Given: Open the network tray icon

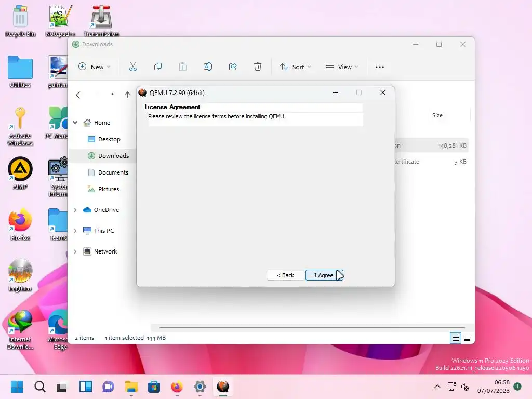Looking at the screenshot, I should pyautogui.click(x=452, y=387).
